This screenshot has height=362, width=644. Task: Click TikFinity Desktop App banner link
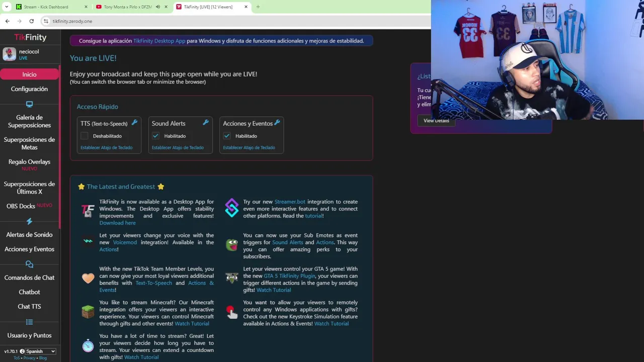[159, 41]
